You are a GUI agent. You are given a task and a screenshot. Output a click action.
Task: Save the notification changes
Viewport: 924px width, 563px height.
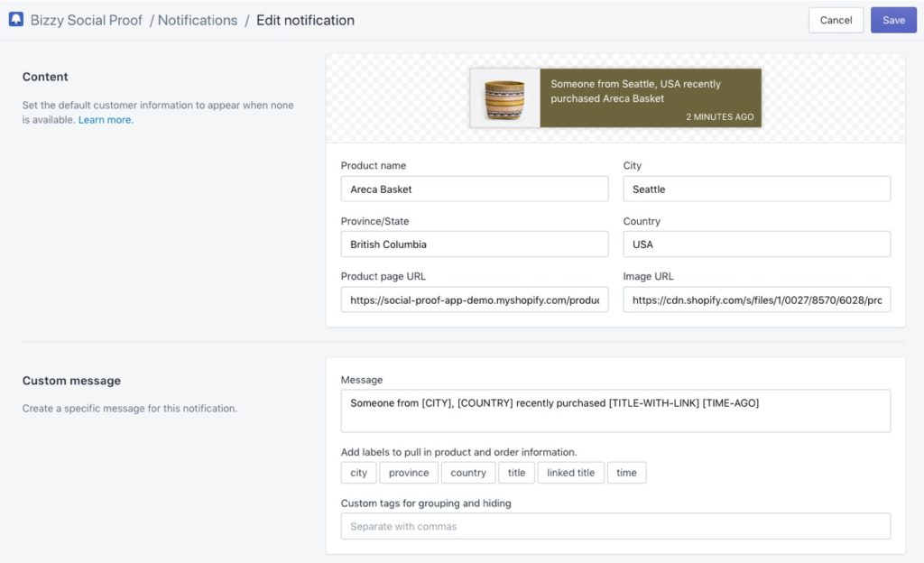(x=893, y=20)
